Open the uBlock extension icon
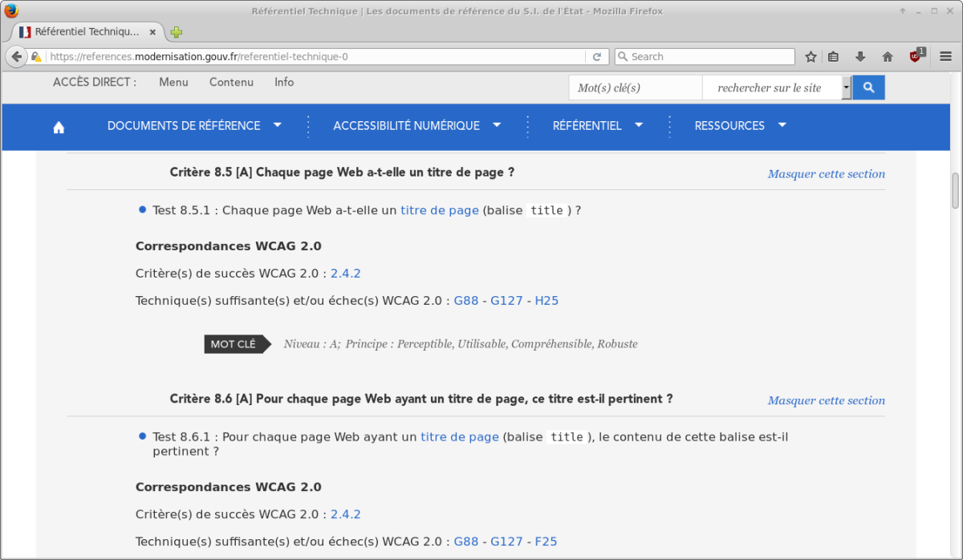This screenshot has width=963, height=560. (x=915, y=56)
